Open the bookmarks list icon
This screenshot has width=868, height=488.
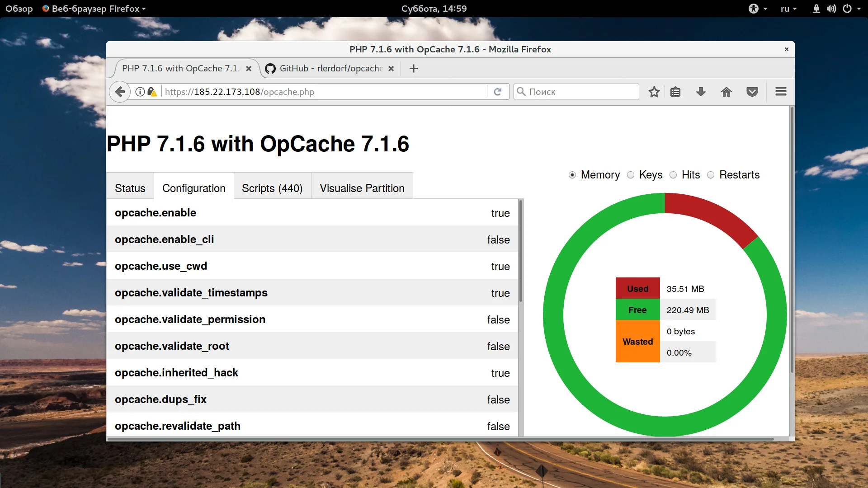675,92
